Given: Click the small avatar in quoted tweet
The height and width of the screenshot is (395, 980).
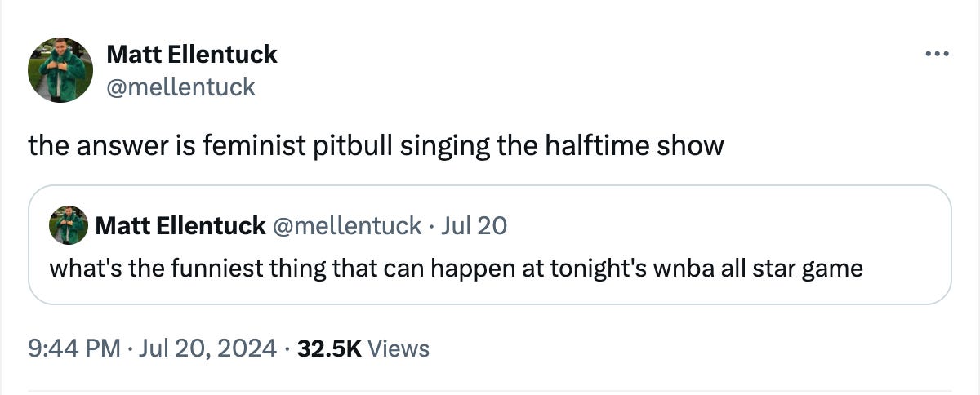Looking at the screenshot, I should [x=69, y=225].
